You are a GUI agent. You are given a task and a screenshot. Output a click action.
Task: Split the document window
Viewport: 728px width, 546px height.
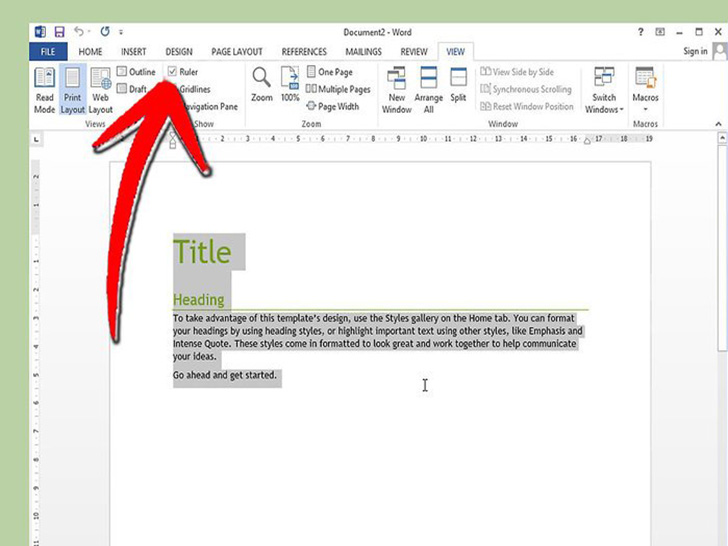click(458, 84)
